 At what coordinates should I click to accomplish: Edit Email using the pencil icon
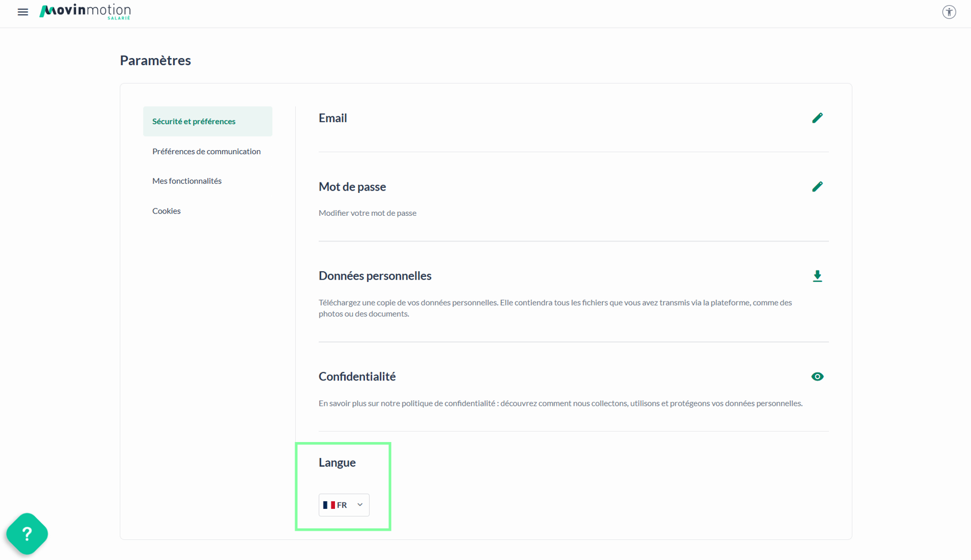pyautogui.click(x=817, y=118)
